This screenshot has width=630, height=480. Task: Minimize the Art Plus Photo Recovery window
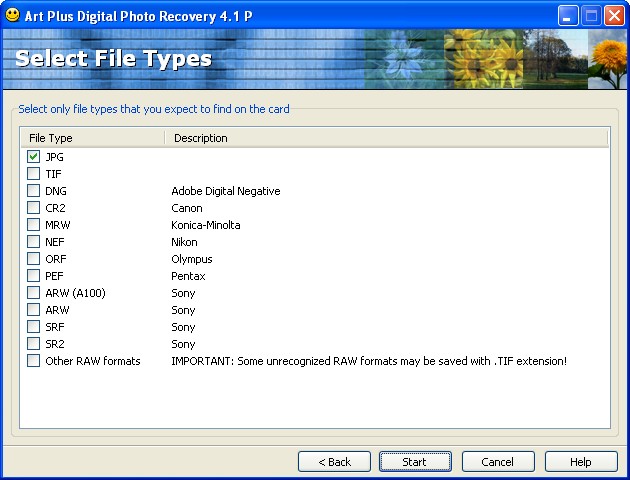[568, 16]
